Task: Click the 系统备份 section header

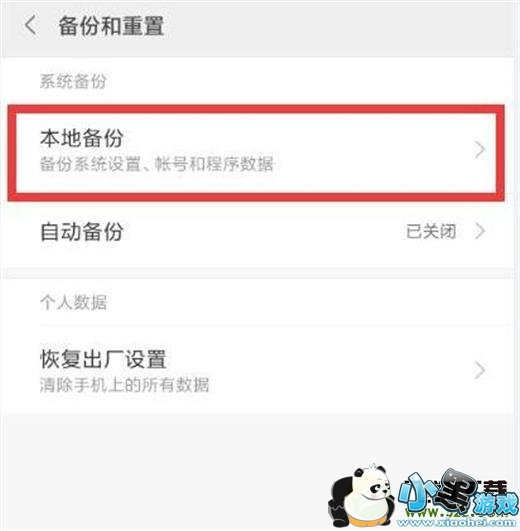Action: tap(73, 81)
